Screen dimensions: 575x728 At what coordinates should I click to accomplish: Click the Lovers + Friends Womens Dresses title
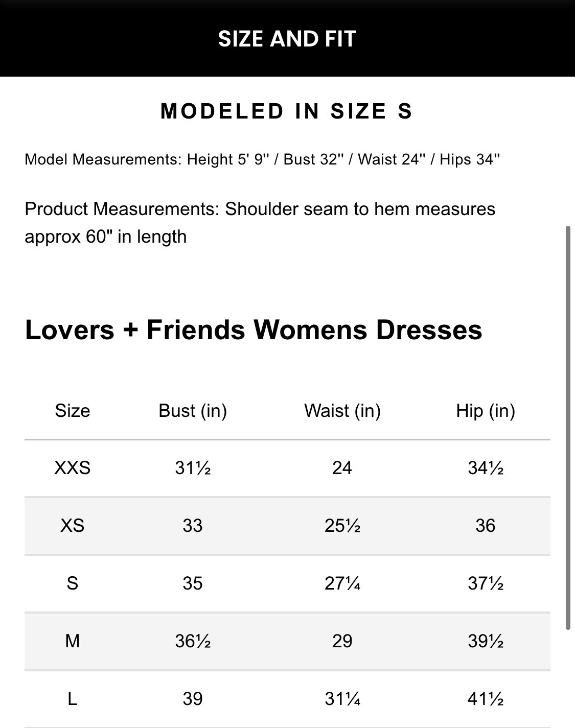tap(254, 330)
